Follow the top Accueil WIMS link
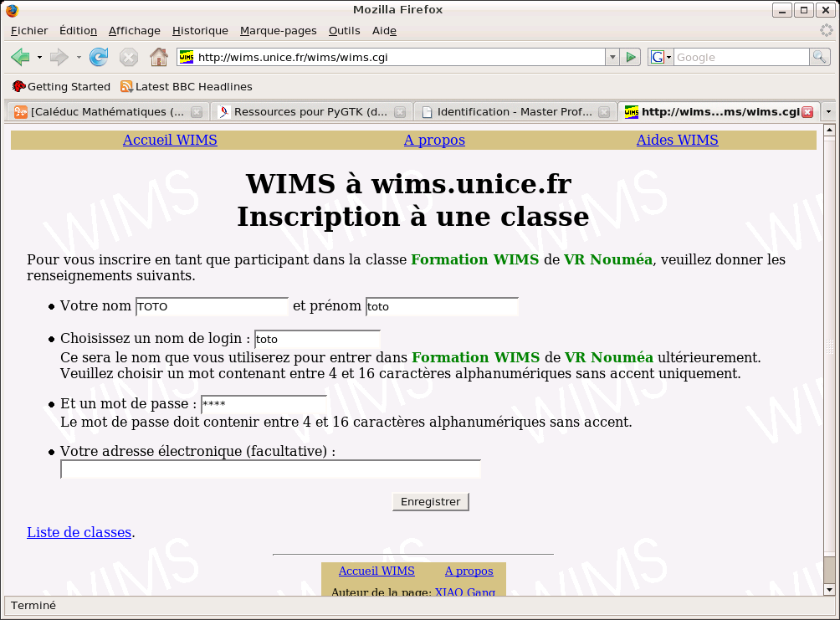 170,140
